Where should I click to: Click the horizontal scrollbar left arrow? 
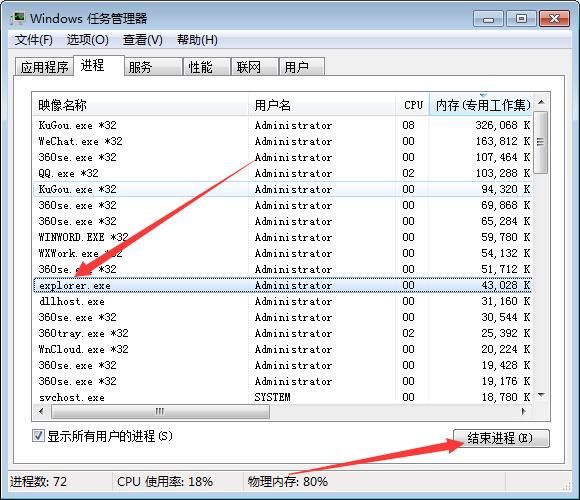coord(41,411)
